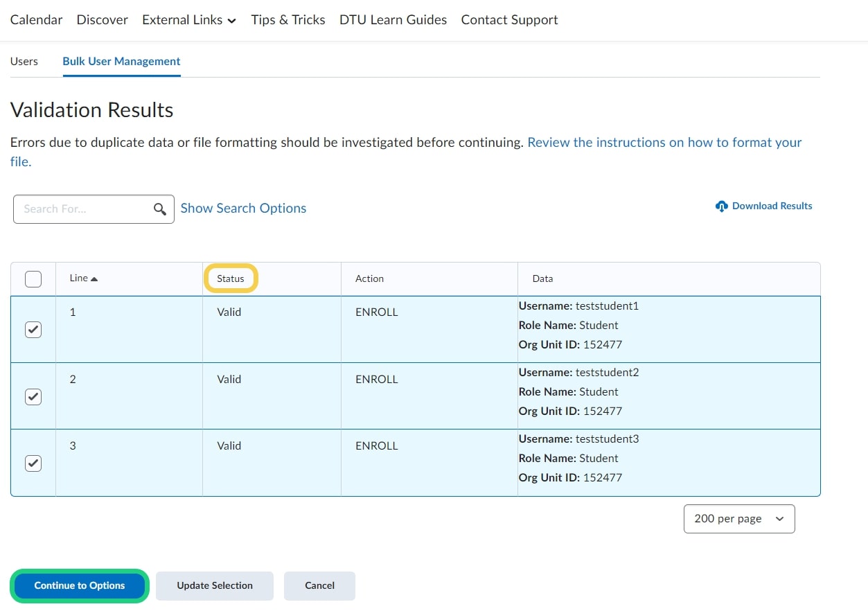Viewport: 868px width, 611px height.
Task: Open the 200 per page dropdown
Action: click(738, 519)
